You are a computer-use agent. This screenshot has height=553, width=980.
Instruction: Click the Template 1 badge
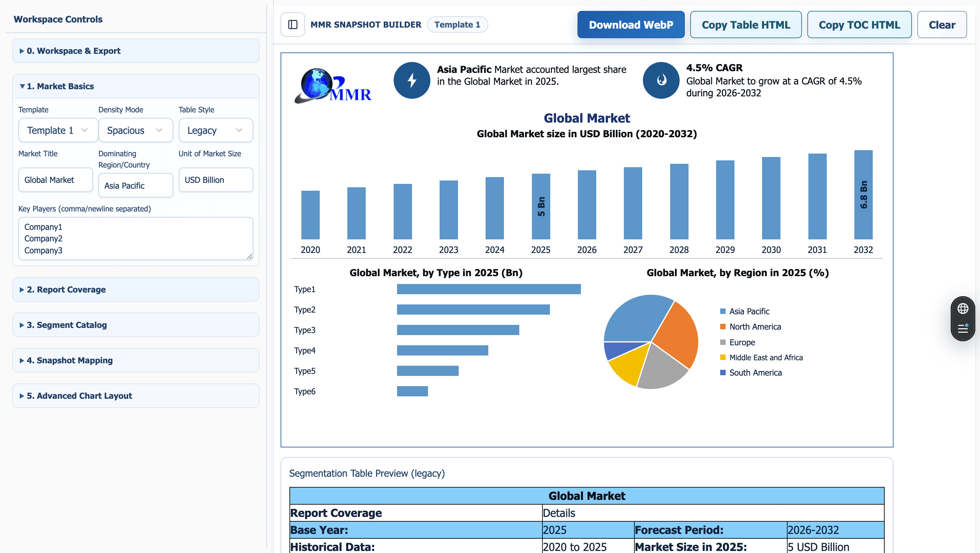coord(457,25)
